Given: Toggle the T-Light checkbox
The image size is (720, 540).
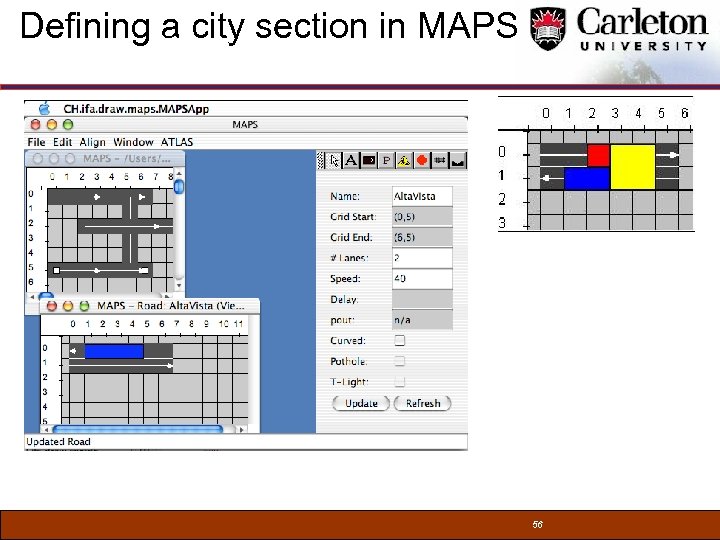Looking at the screenshot, I should (x=399, y=382).
